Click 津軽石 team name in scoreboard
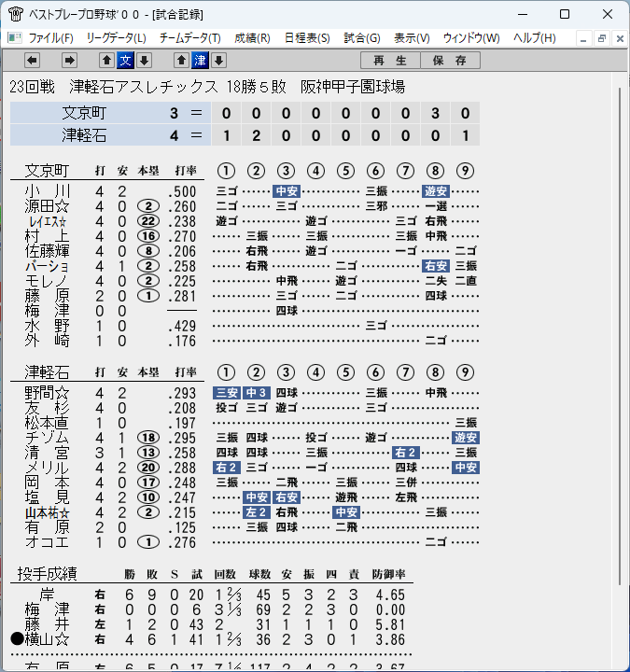The width and height of the screenshot is (630, 672). point(84,135)
